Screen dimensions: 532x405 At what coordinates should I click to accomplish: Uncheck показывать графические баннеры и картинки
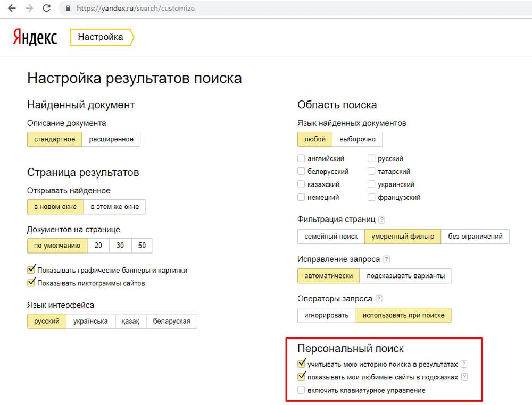31,269
